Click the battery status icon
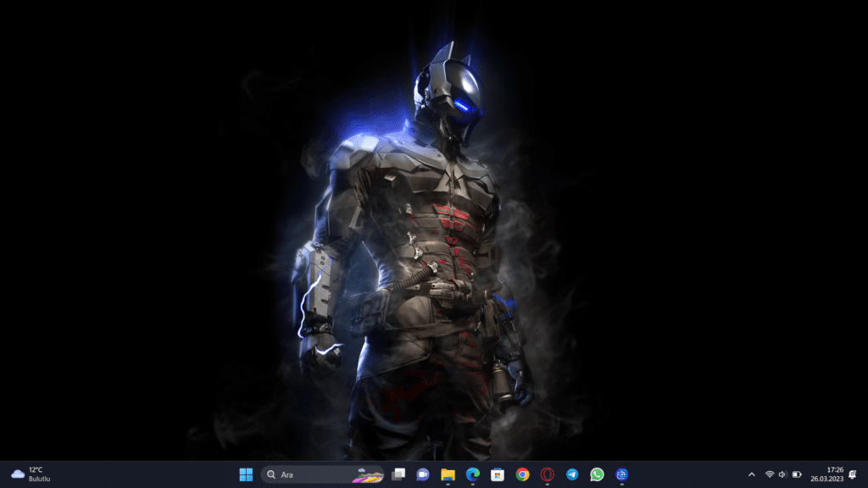 click(797, 474)
